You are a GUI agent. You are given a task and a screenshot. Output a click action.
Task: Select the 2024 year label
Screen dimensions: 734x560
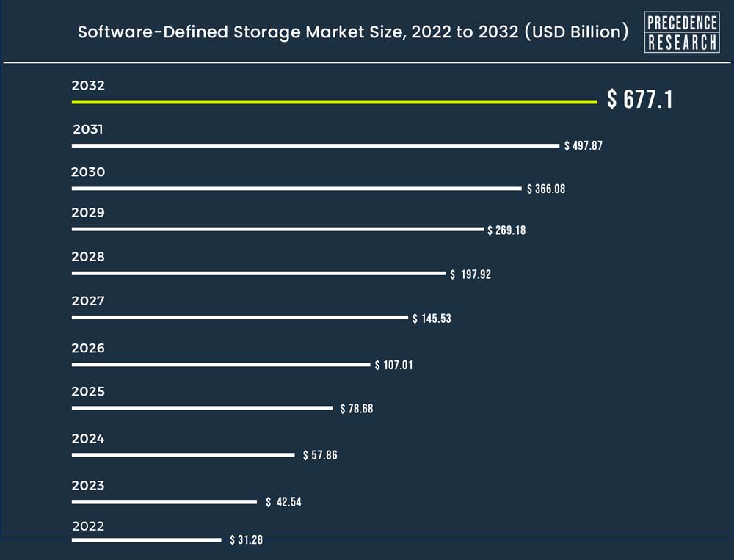pos(88,439)
